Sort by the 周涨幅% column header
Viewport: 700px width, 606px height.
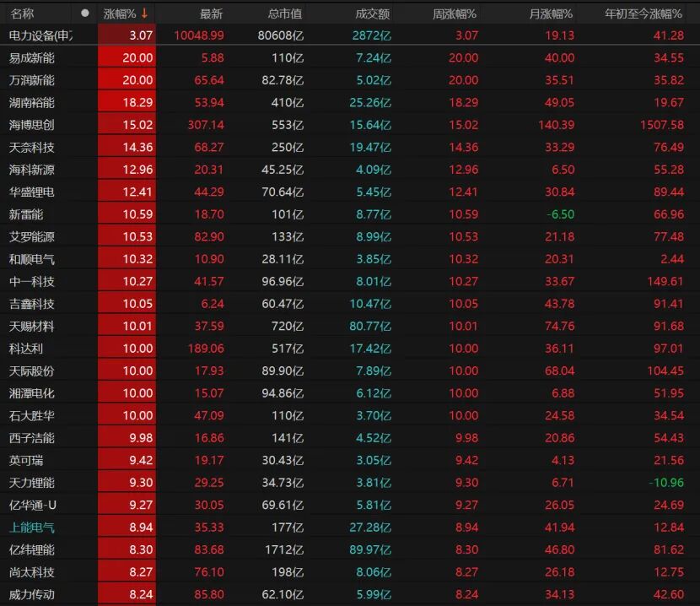pyautogui.click(x=455, y=14)
